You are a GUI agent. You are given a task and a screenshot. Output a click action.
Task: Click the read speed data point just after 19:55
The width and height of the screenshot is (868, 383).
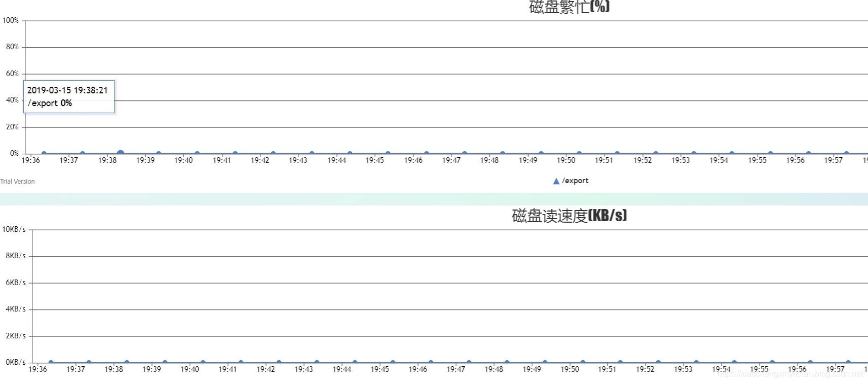point(772,362)
